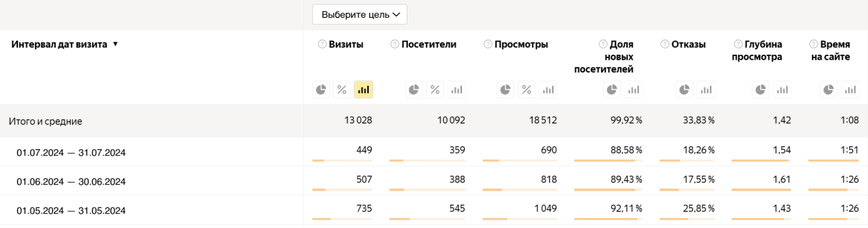868x228 pixels.
Task: Click the row 01.05.2024 — 31.05.2024
Action: tap(71, 211)
